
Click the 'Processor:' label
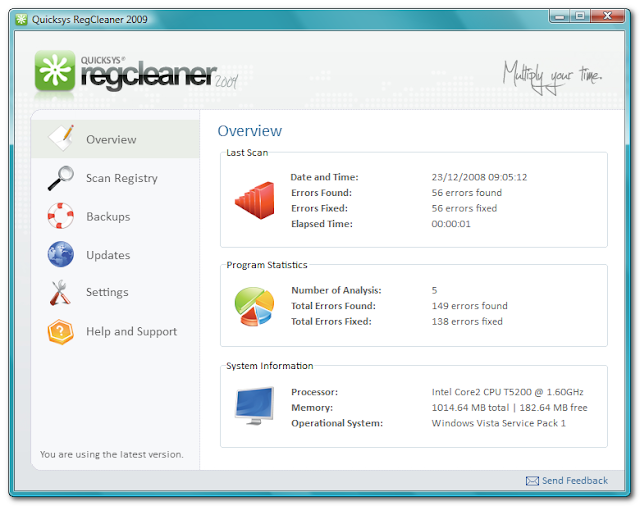tap(314, 392)
